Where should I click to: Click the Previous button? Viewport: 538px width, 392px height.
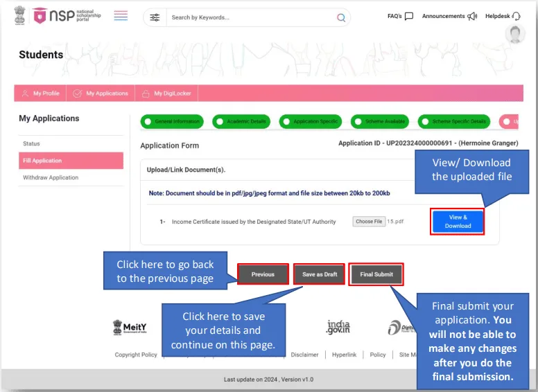click(x=263, y=274)
